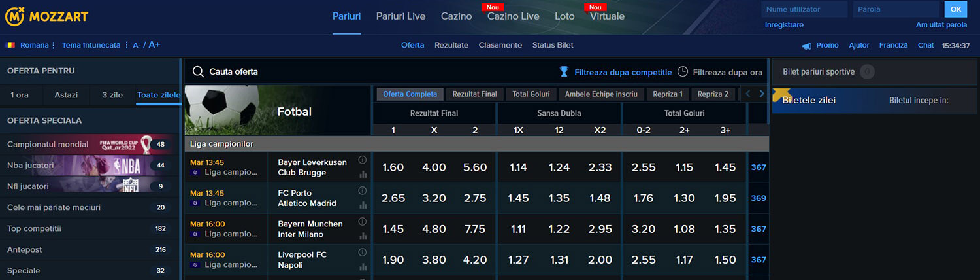
Task: Open info icon for FC Porto match
Action: click(x=363, y=191)
